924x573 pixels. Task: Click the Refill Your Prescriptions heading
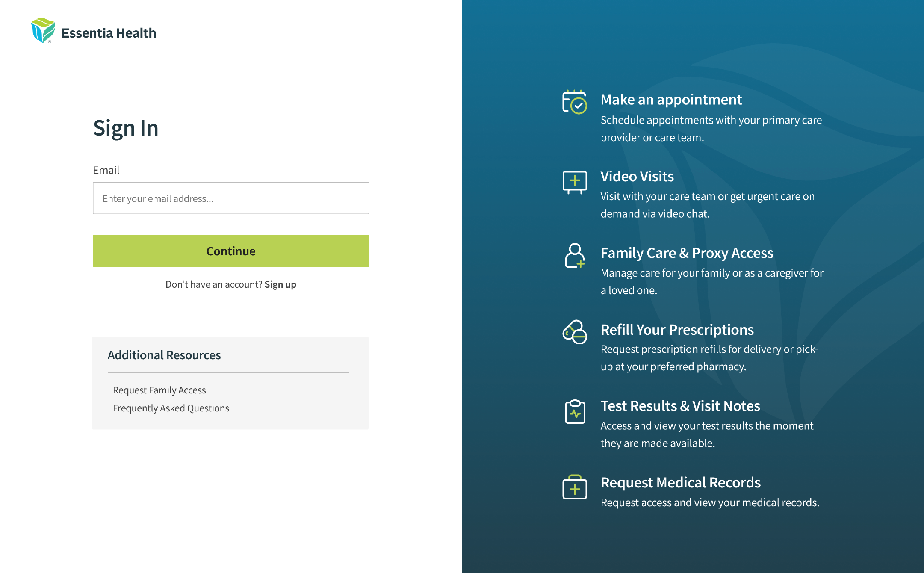tap(677, 330)
